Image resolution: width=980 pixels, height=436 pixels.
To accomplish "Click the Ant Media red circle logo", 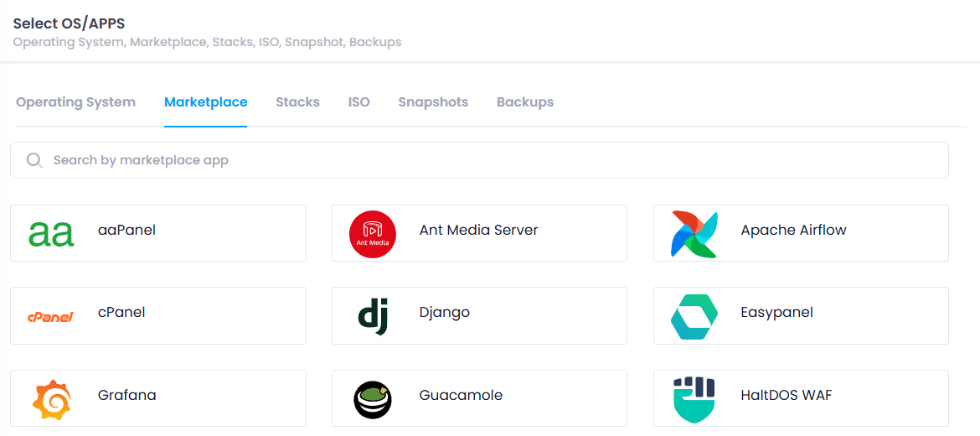I will click(373, 234).
